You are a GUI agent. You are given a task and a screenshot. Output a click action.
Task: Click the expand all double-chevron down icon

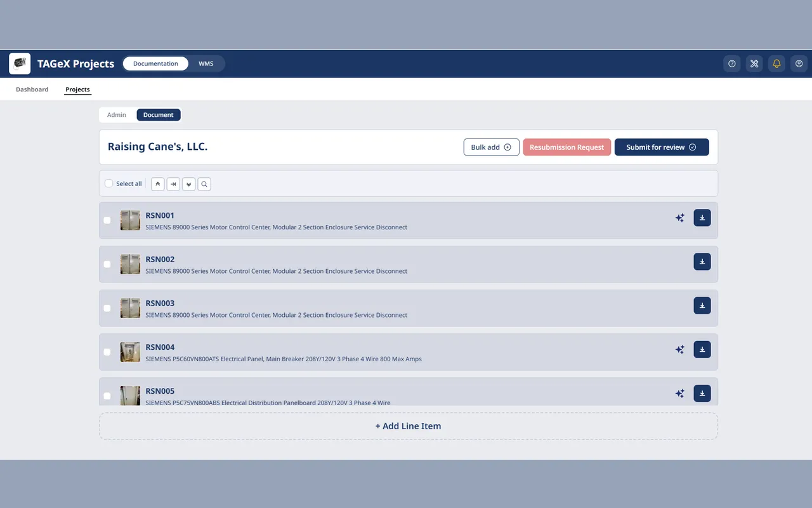pyautogui.click(x=188, y=184)
